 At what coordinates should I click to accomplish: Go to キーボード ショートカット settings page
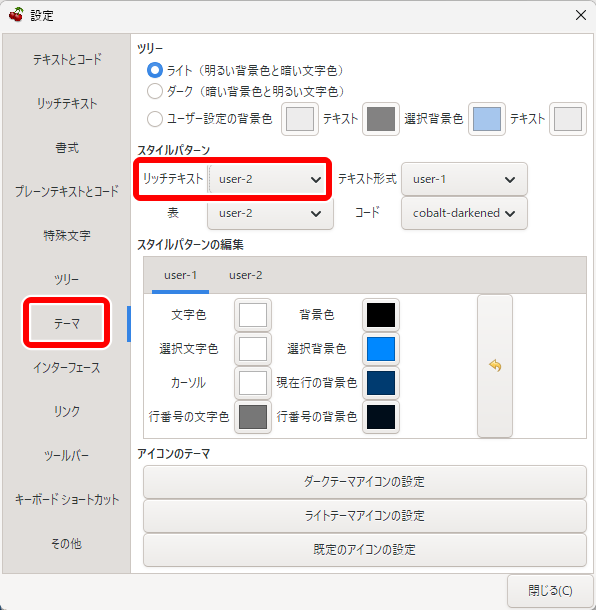(67, 500)
